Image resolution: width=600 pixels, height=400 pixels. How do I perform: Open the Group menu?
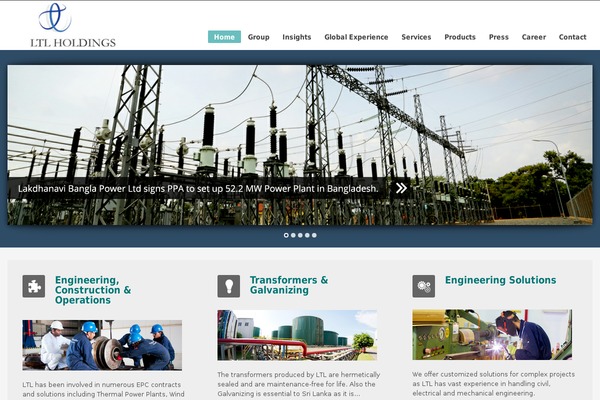coord(259,37)
